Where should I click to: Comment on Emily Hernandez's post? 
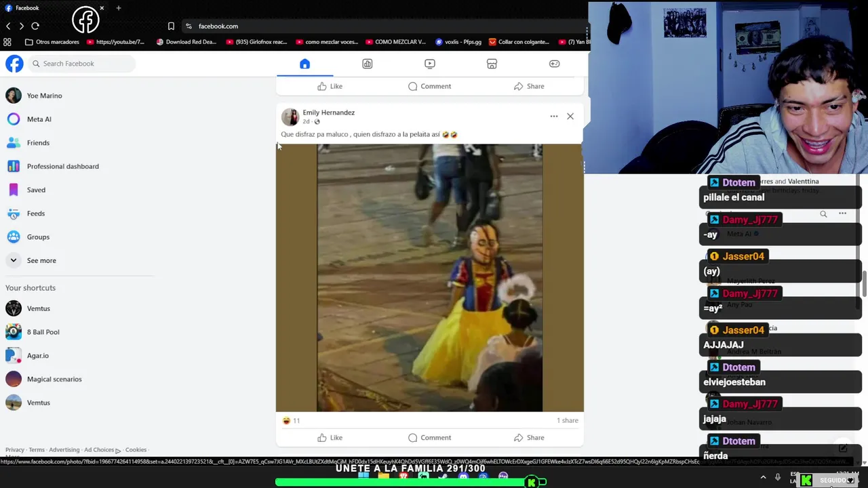click(429, 438)
